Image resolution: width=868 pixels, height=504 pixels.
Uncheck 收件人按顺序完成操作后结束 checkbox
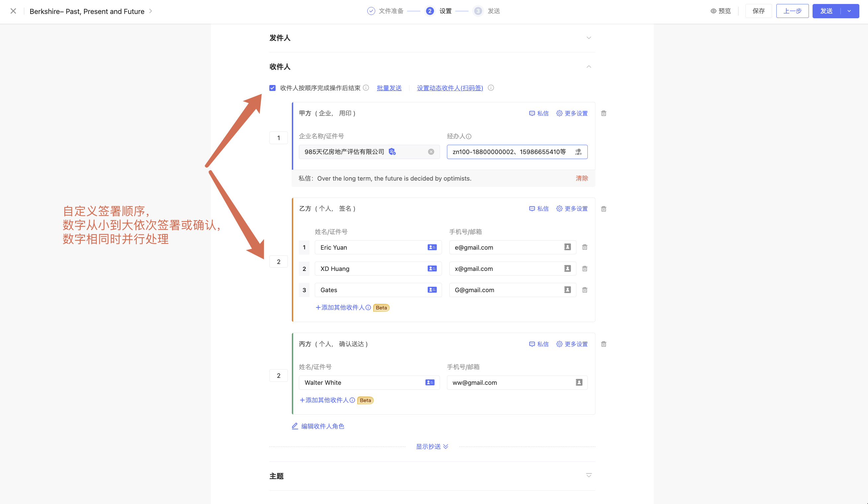pos(273,88)
